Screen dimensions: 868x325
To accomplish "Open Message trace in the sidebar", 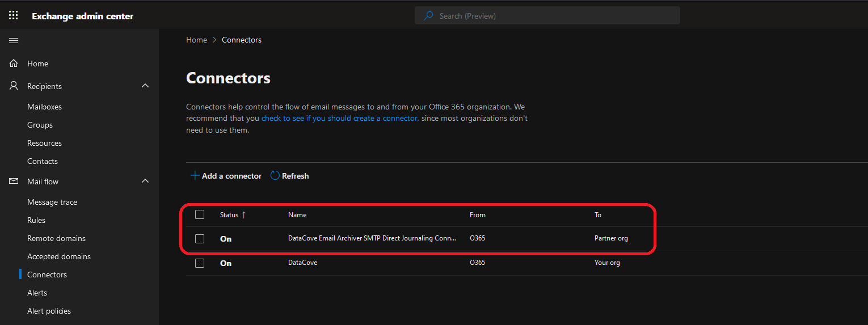I will click(x=52, y=202).
